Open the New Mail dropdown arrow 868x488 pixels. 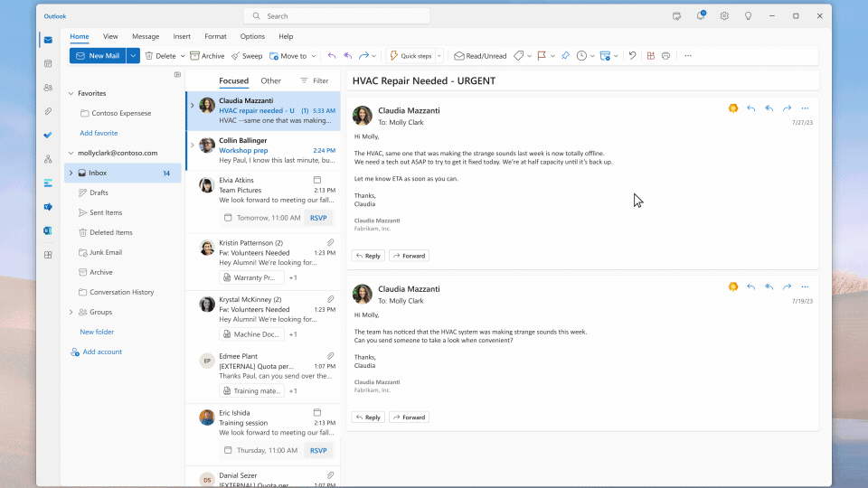tap(133, 56)
